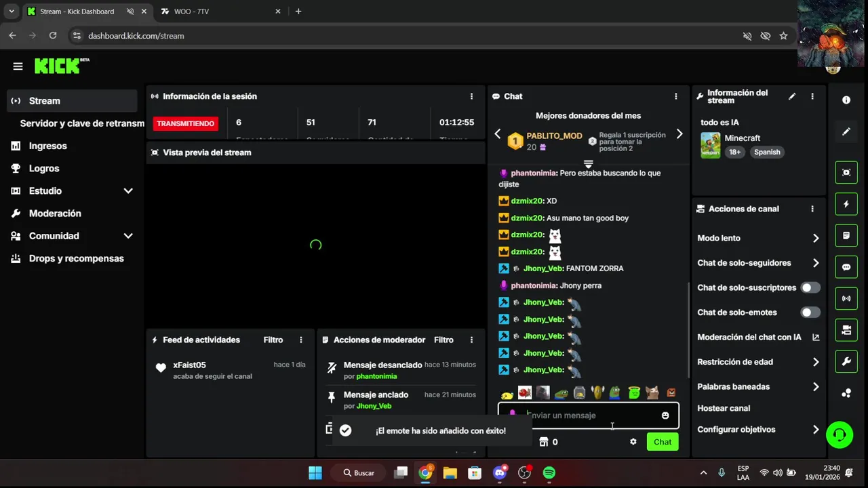Open Spotify from the Windows taskbar
Screen dimensions: 868x488
[x=549, y=472]
